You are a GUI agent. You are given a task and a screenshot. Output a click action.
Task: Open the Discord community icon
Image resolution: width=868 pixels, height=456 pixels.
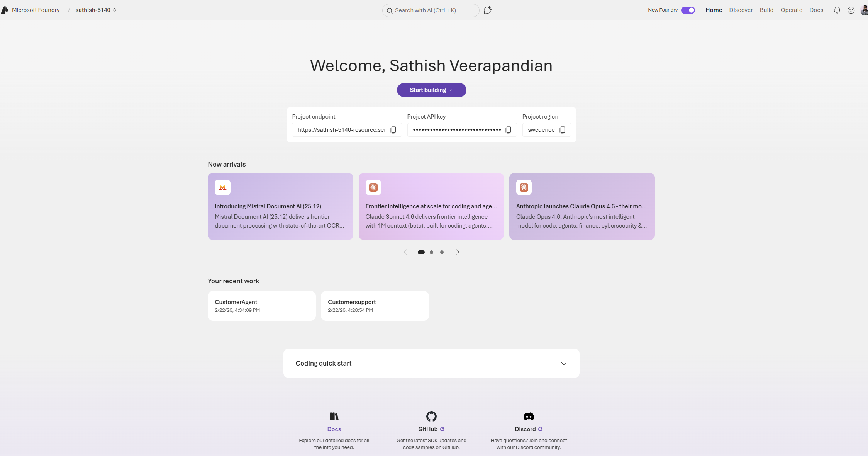pyautogui.click(x=528, y=416)
